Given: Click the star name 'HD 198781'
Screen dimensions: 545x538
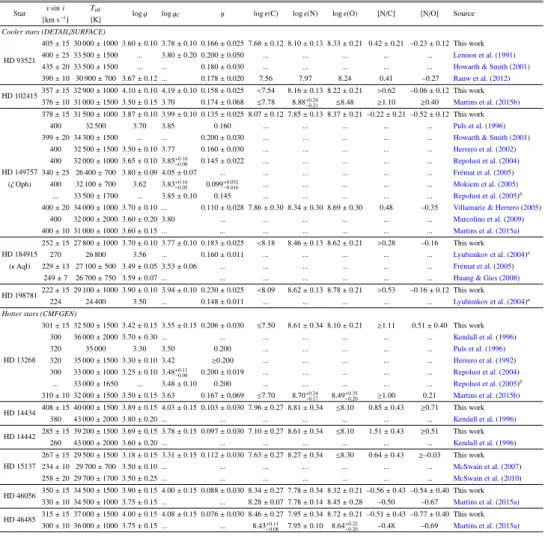Looking at the screenshot, I should click(19, 296).
